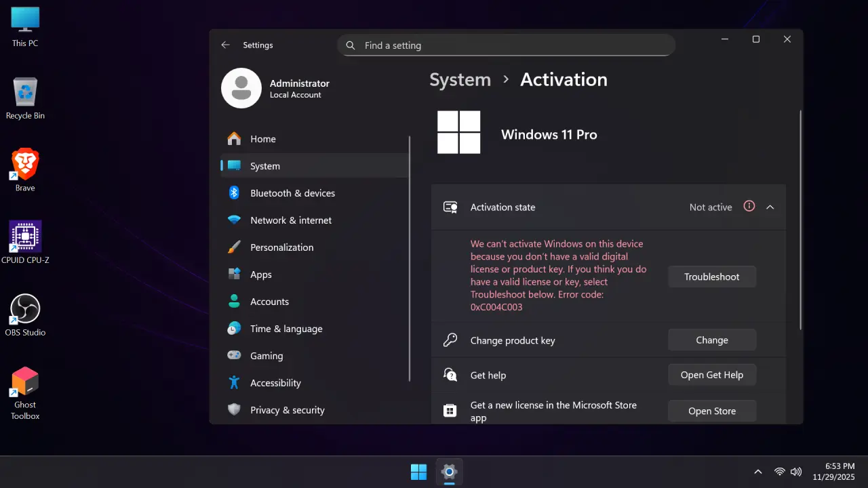Click the Not active status text
The height and width of the screenshot is (488, 868).
(x=711, y=207)
